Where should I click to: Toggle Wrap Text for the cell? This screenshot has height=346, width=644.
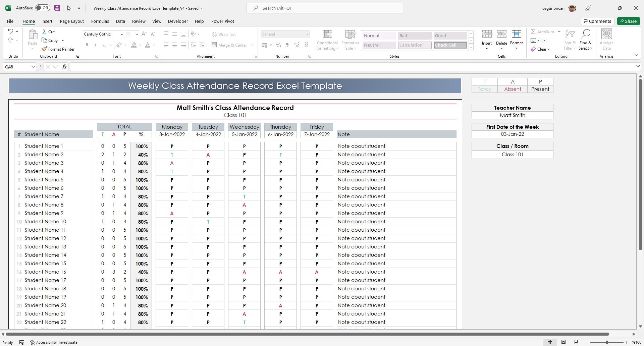tap(224, 34)
